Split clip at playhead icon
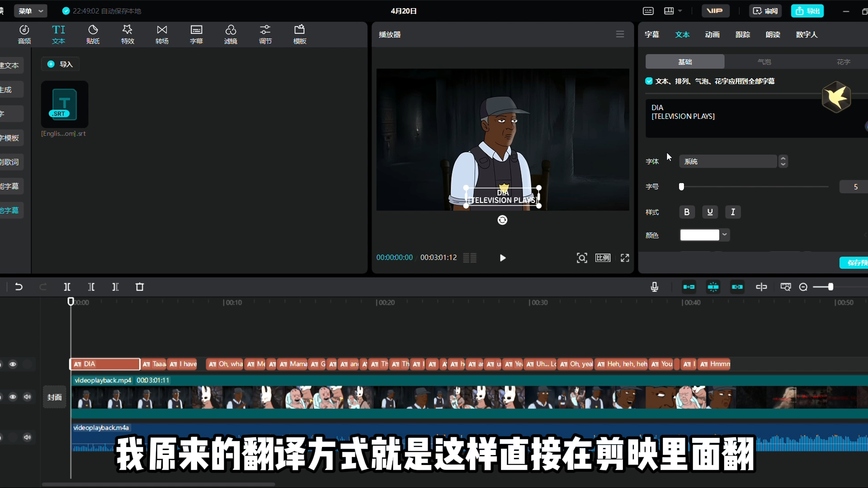The width and height of the screenshot is (868, 488). pos(67,287)
